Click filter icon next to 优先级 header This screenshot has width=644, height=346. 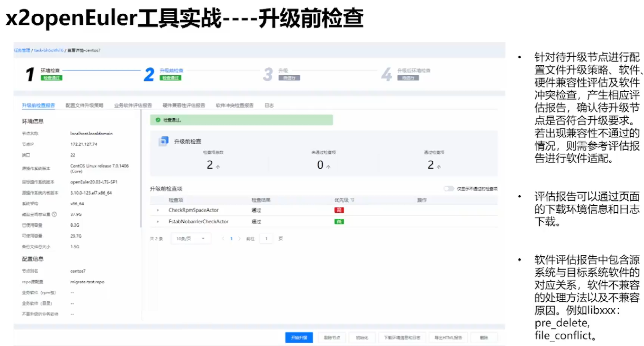[352, 200]
